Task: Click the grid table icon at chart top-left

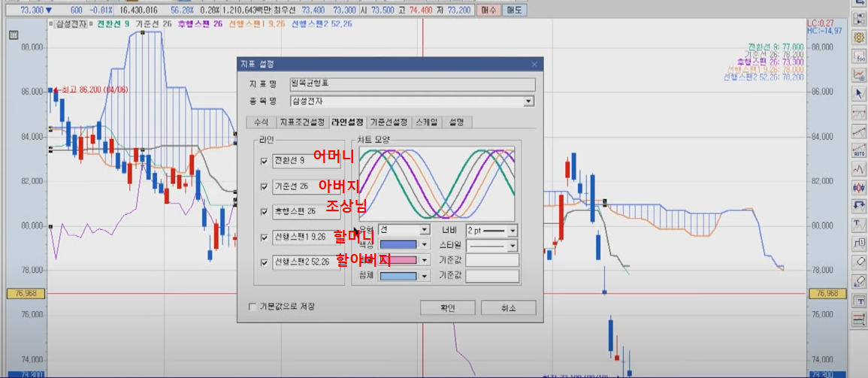Action: (x=14, y=35)
